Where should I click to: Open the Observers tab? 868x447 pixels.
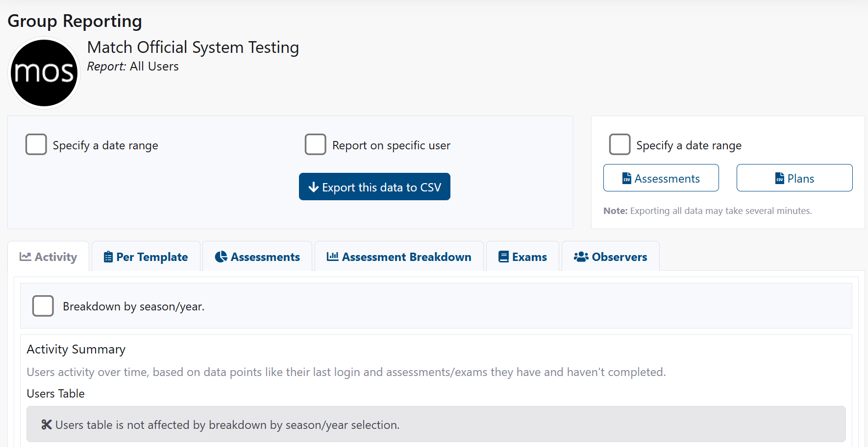click(x=610, y=257)
